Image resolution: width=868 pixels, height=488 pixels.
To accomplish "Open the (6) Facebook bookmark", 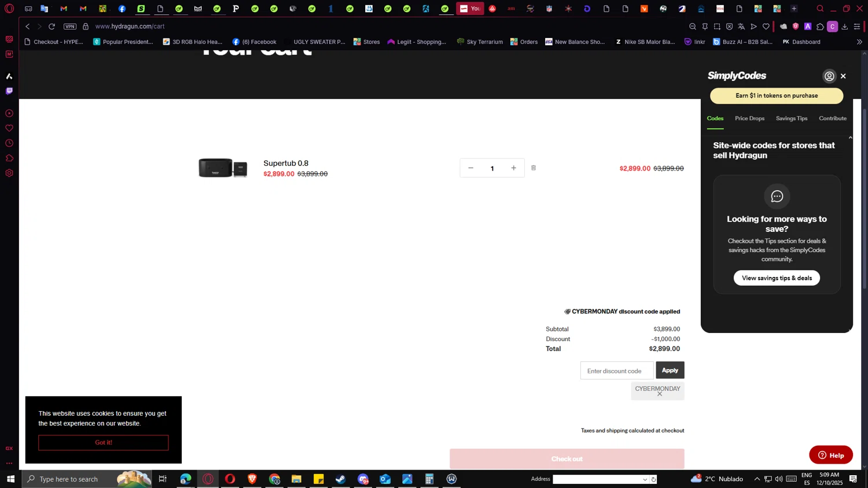I will click(x=254, y=42).
